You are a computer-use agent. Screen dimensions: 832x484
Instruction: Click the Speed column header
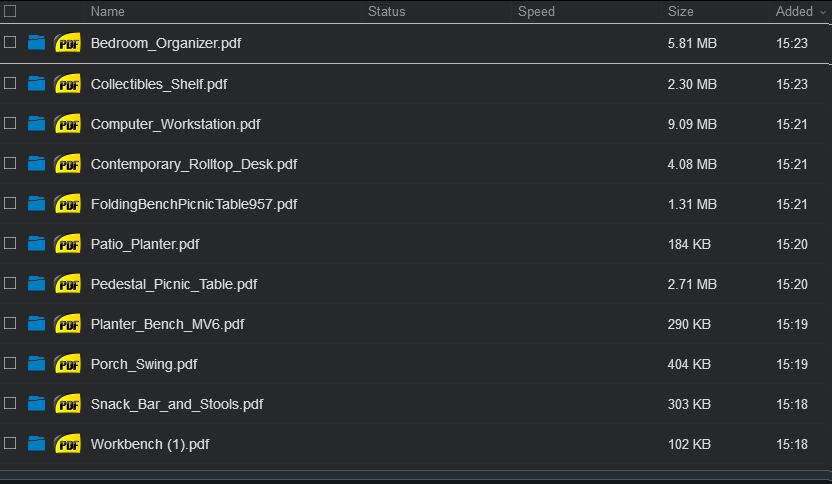tap(536, 11)
